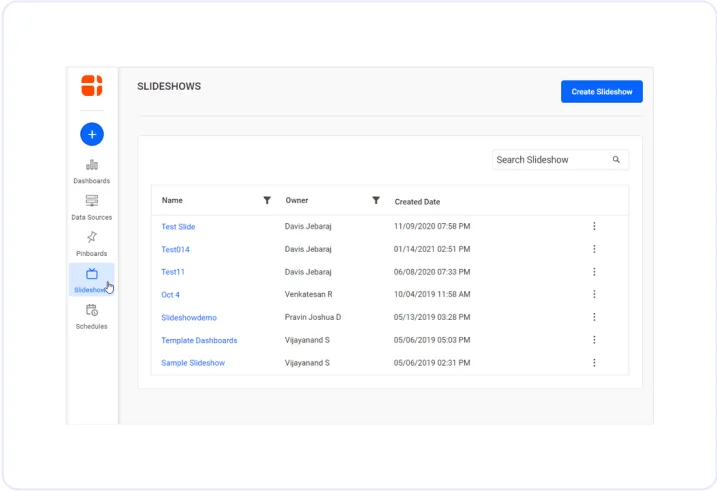The image size is (717, 491).
Task: Open the Test11 slideshow link
Action: pos(173,272)
